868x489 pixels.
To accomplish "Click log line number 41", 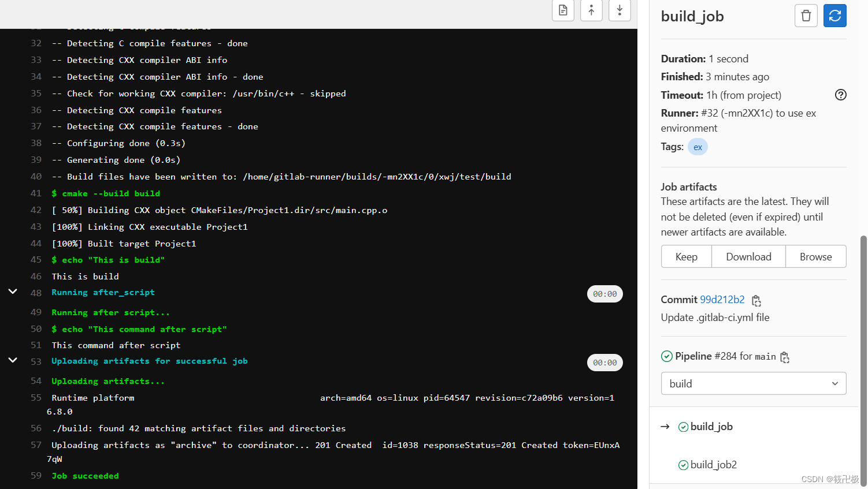I will pyautogui.click(x=36, y=193).
